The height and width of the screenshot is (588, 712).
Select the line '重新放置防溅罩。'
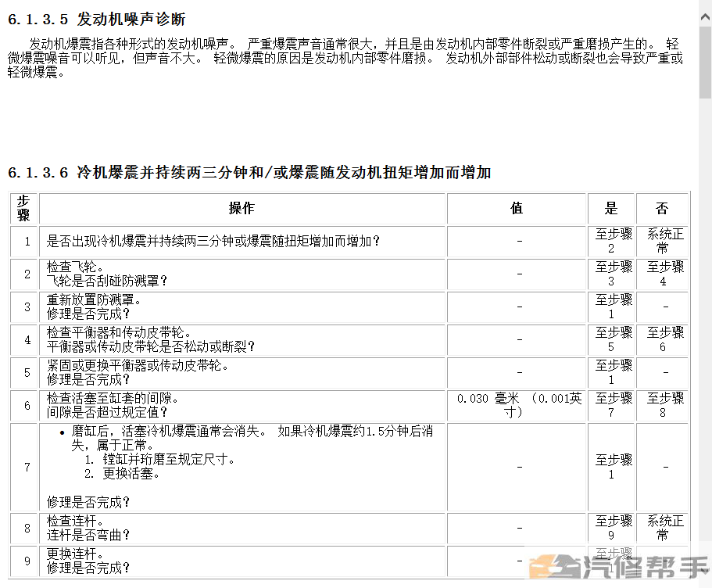[94, 300]
